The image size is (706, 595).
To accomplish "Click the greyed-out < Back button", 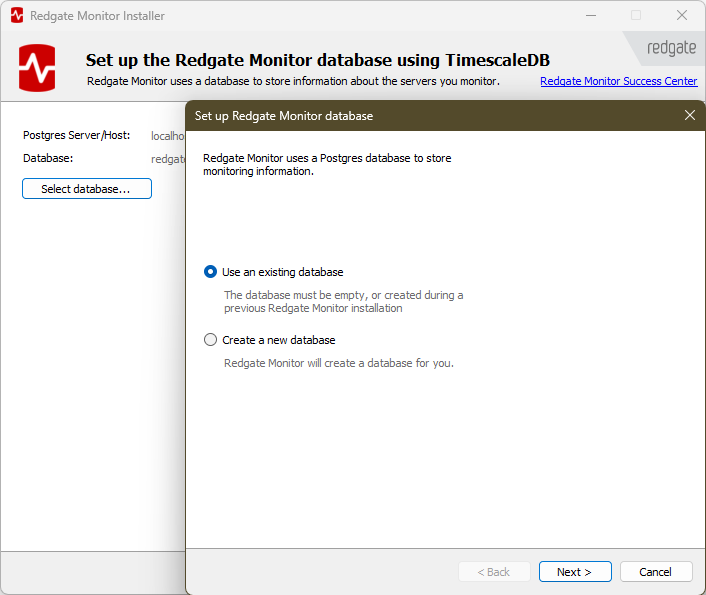I will tap(494, 572).
